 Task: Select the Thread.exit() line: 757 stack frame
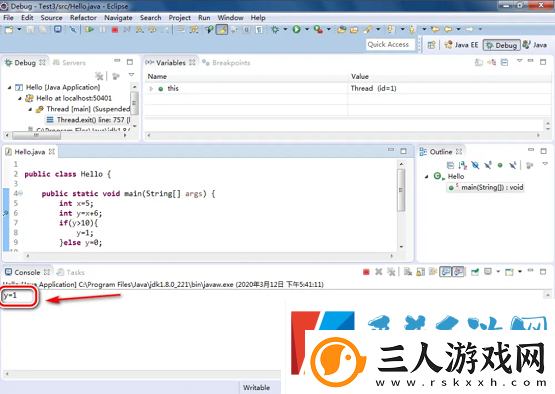click(88, 120)
